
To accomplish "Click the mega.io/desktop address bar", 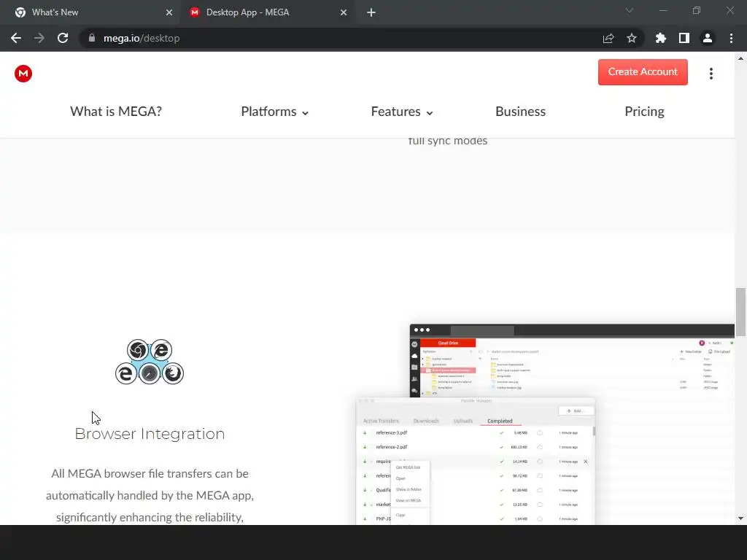I will coord(343,38).
